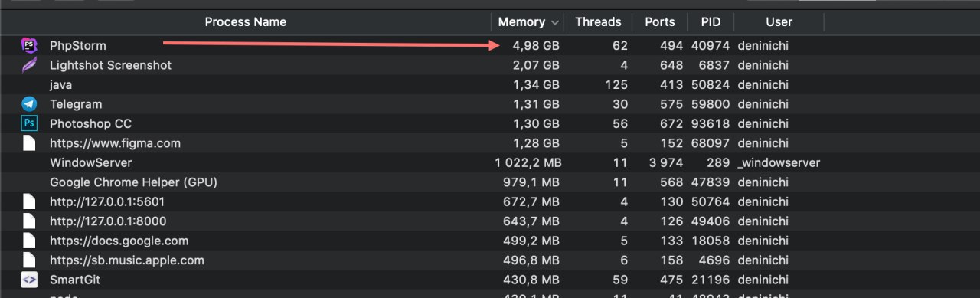Select the Telegram app icon
Image resolution: width=980 pixels, height=298 pixels.
29,104
